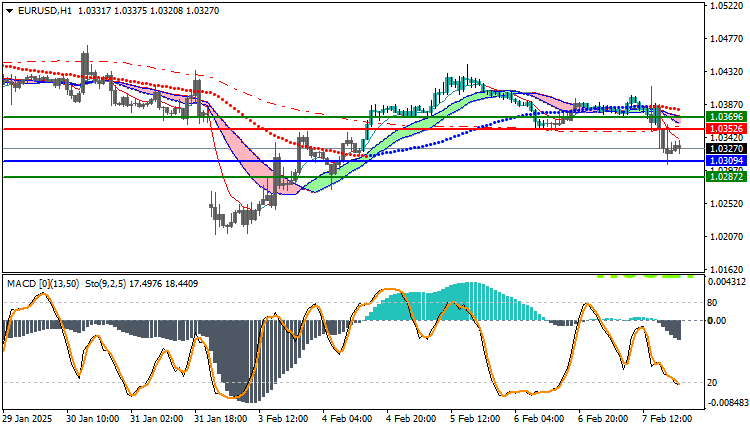This screenshot has height=430, width=750.
Task: Click the 1.05220 price axis value
Action: (727, 6)
